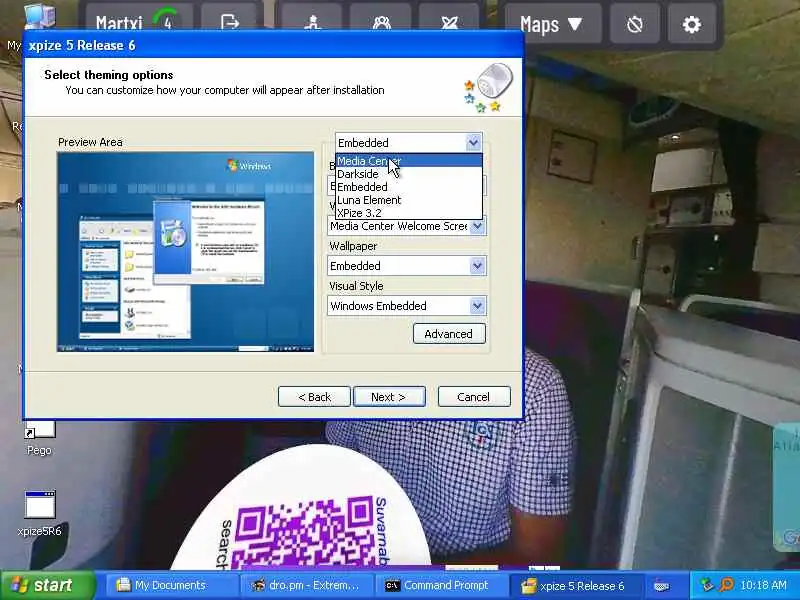Collapse the Embedded theme combo box arrow

[473, 142]
